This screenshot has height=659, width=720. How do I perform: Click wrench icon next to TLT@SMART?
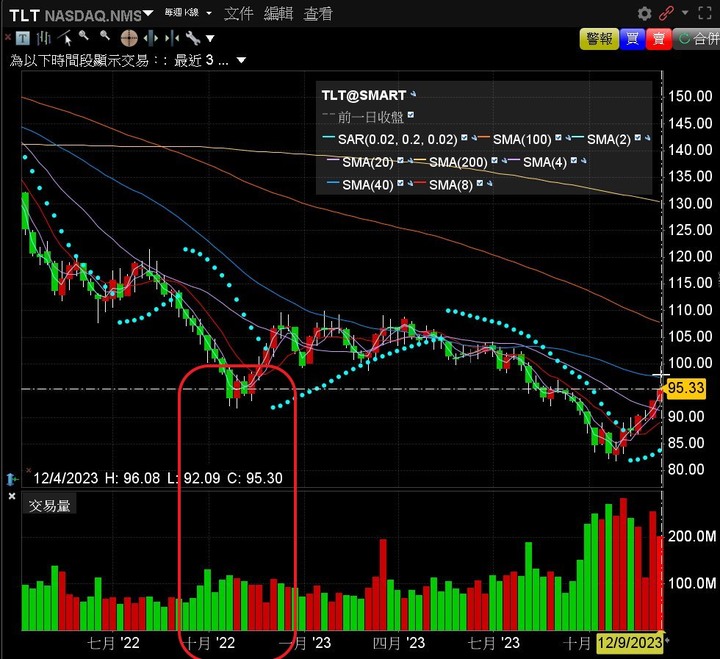tap(413, 94)
